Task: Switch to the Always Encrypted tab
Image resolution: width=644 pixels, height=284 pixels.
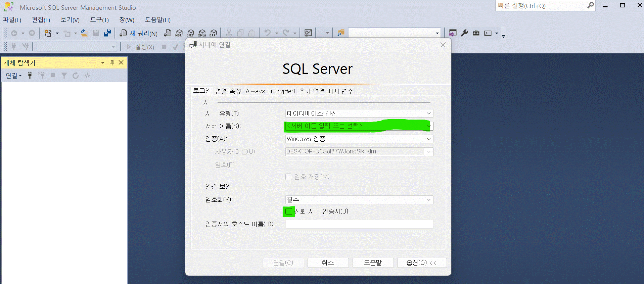Action: coord(270,91)
